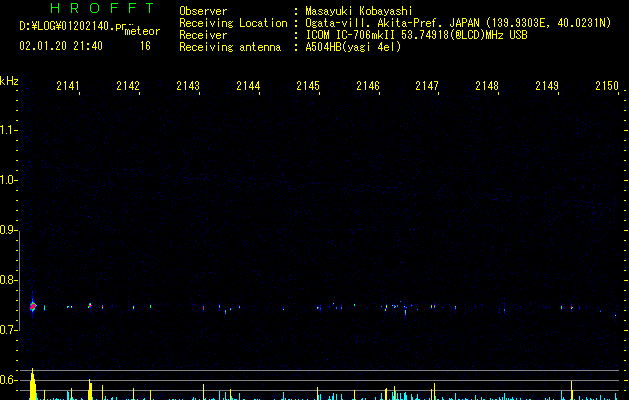Click time axis marker 2147
The height and width of the screenshot is (400, 629).
pos(427,86)
